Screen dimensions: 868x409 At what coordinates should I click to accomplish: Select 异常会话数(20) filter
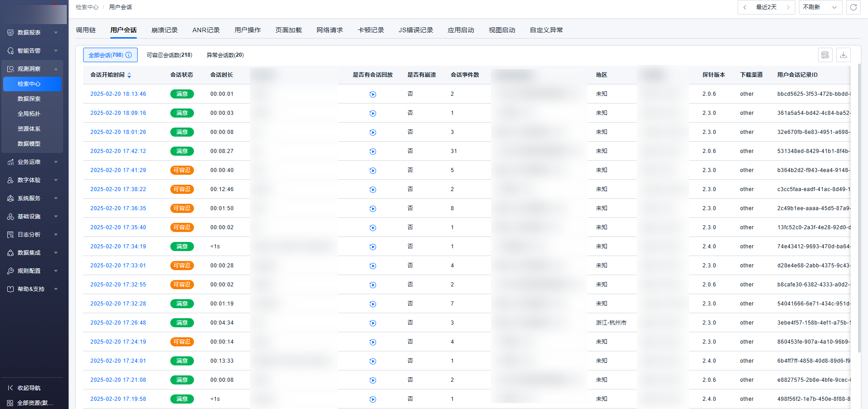pos(225,55)
